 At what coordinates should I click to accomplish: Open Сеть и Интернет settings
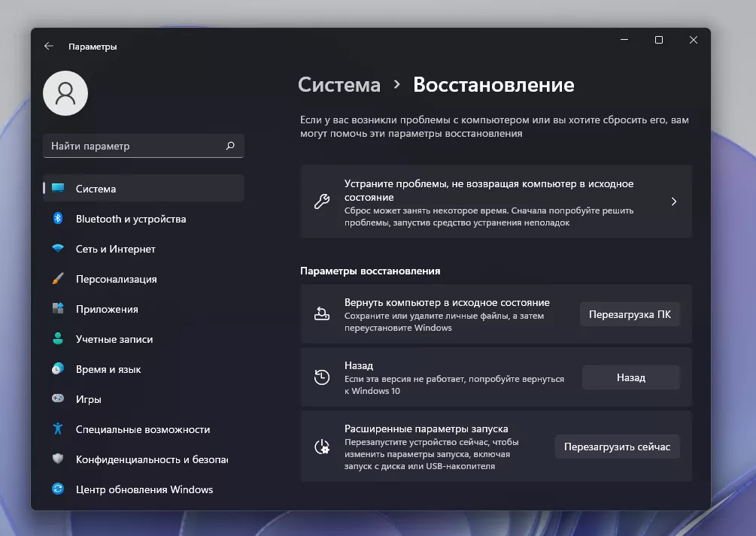click(143, 249)
